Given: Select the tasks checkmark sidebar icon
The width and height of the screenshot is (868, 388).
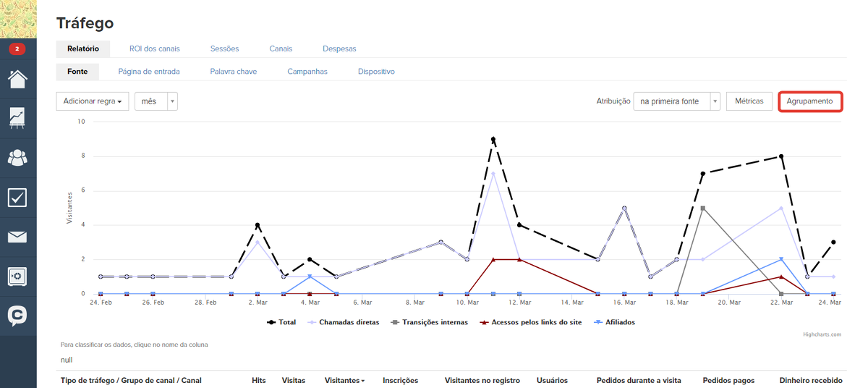Looking at the screenshot, I should click(x=17, y=197).
